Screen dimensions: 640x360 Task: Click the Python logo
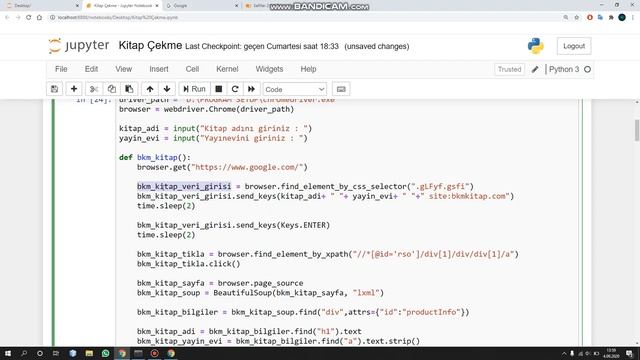pos(536,46)
